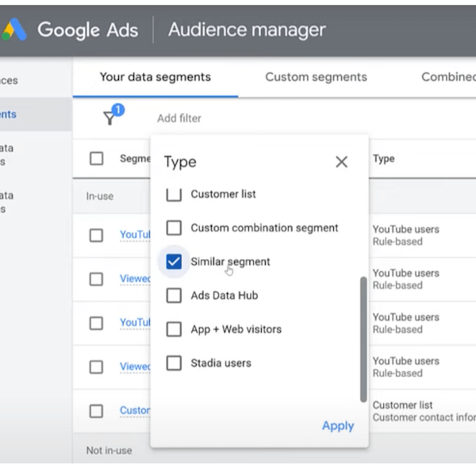Check the Stadia users option
The width and height of the screenshot is (476, 466).
(174, 364)
